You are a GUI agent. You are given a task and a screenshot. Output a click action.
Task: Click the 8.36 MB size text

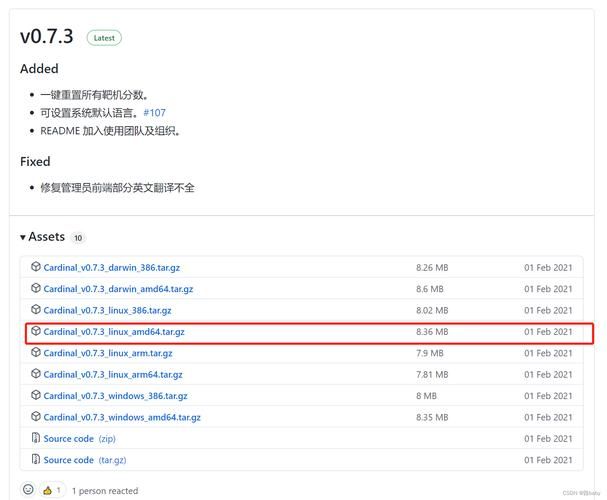[432, 332]
